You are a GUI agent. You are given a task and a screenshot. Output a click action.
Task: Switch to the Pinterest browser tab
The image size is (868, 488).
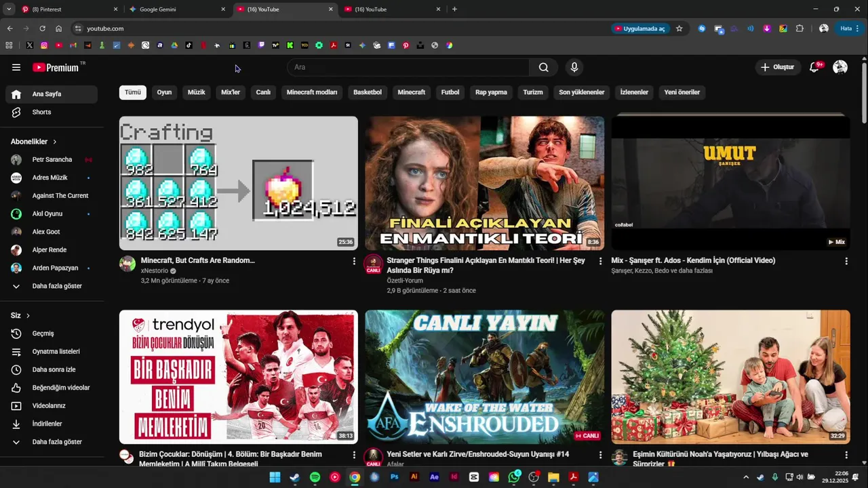69,9
